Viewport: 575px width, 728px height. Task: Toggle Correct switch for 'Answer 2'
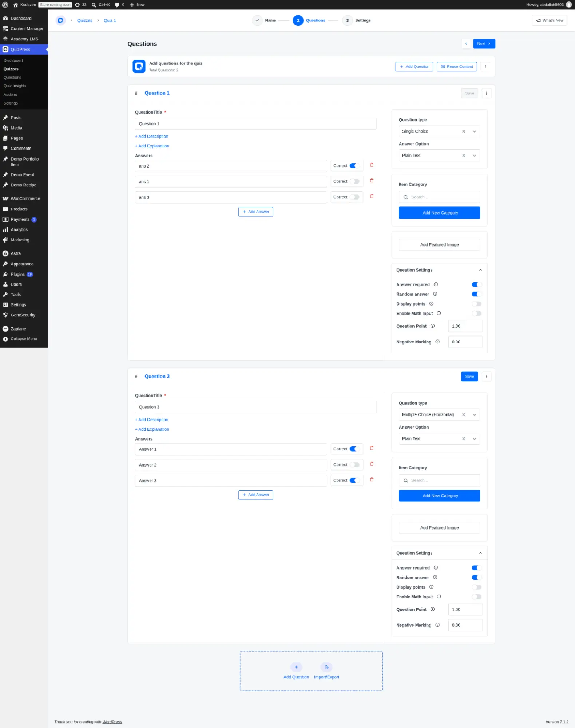(354, 465)
